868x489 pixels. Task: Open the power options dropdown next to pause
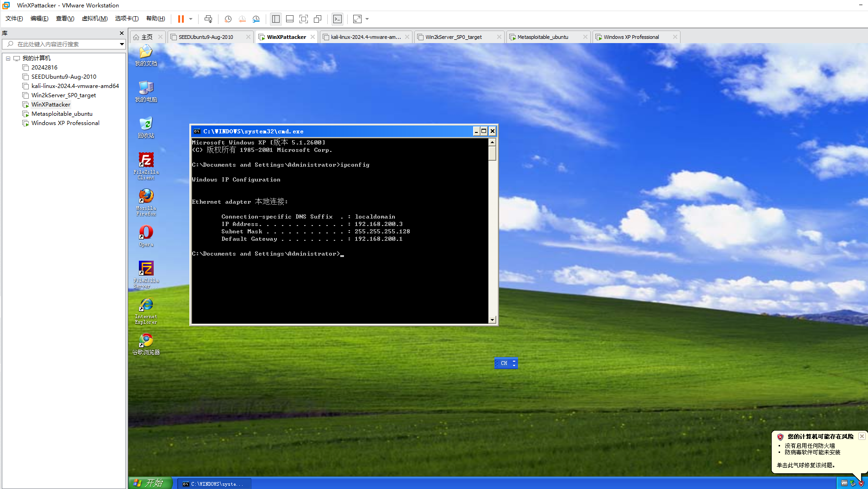pyautogui.click(x=191, y=19)
